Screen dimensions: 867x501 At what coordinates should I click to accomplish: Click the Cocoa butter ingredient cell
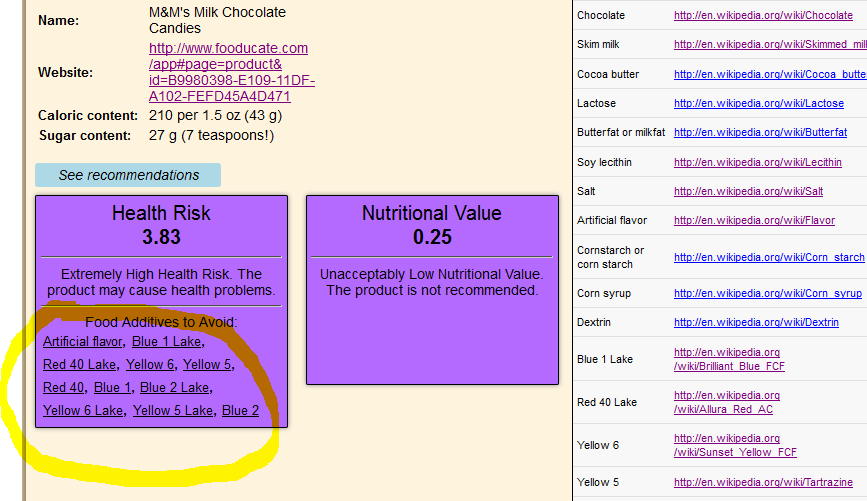coord(608,74)
